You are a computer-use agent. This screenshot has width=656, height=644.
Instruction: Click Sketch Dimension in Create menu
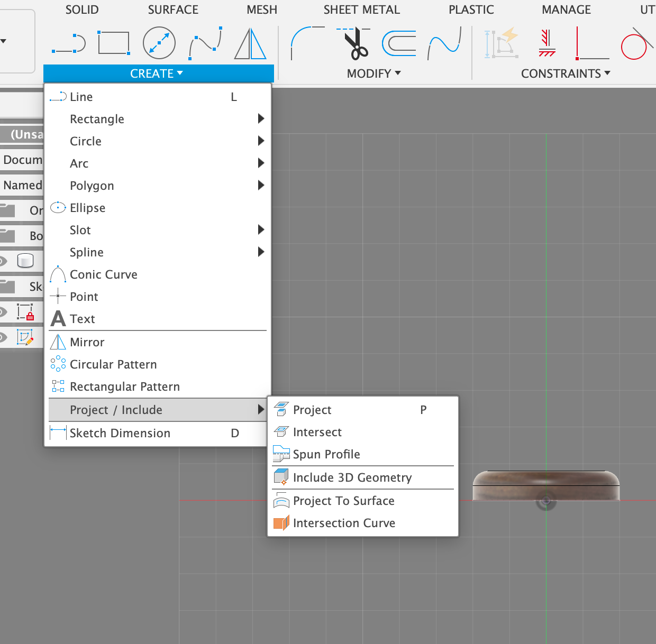(x=120, y=433)
